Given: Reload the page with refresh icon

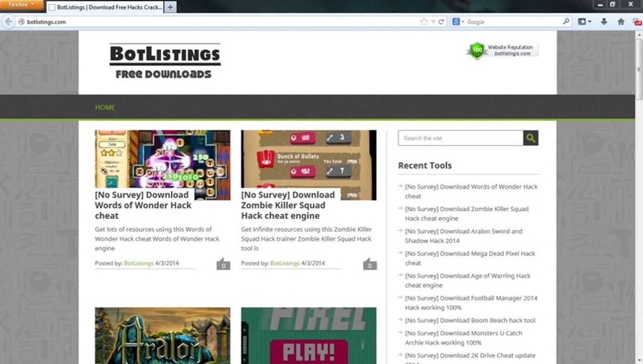Looking at the screenshot, I should 441,22.
